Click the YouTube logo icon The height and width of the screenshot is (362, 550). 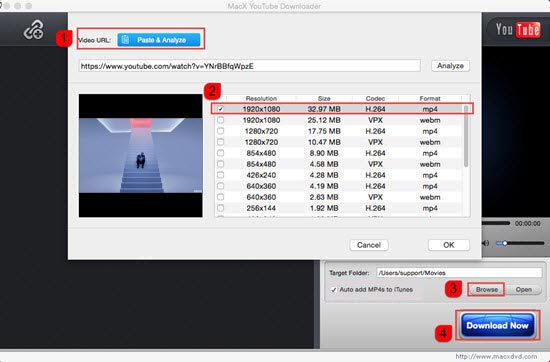pos(518,29)
